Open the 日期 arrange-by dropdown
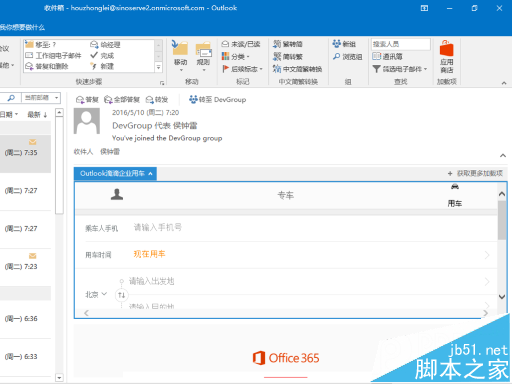The height and width of the screenshot is (384, 512). [x=9, y=115]
